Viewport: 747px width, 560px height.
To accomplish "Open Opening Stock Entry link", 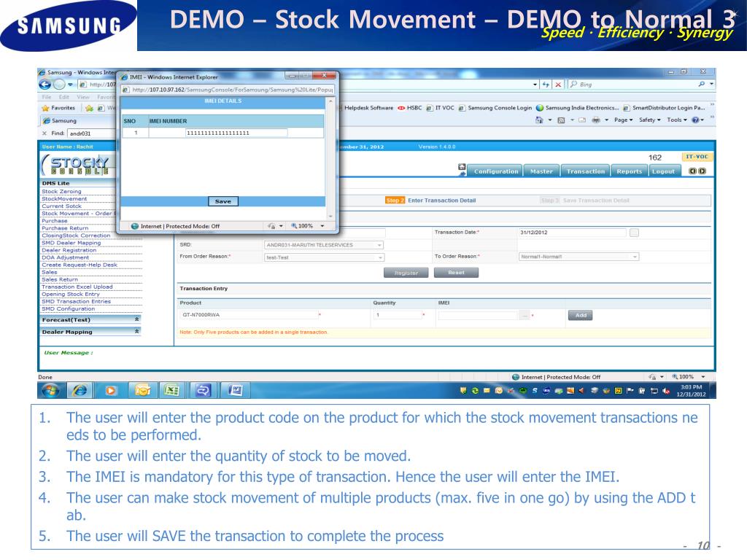I will (71, 295).
